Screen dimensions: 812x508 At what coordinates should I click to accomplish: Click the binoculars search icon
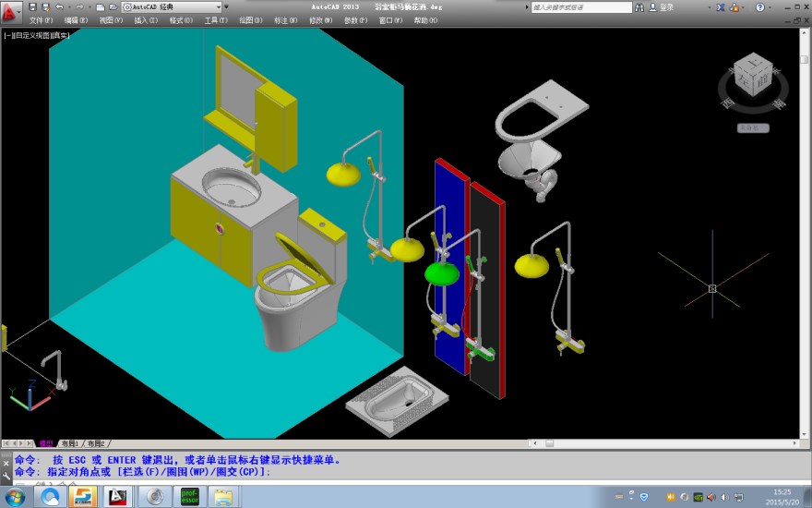(639, 6)
